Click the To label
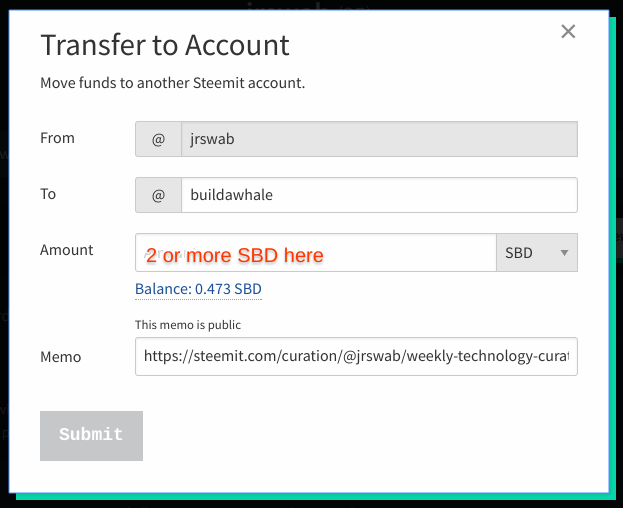 point(48,194)
